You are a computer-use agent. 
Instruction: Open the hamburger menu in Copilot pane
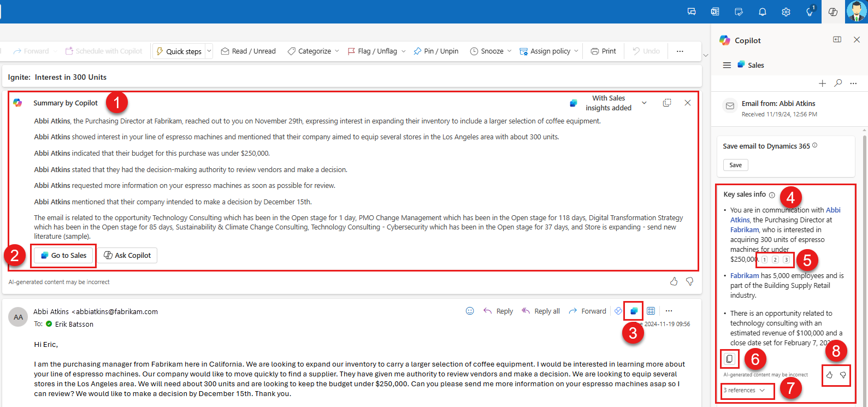click(727, 65)
